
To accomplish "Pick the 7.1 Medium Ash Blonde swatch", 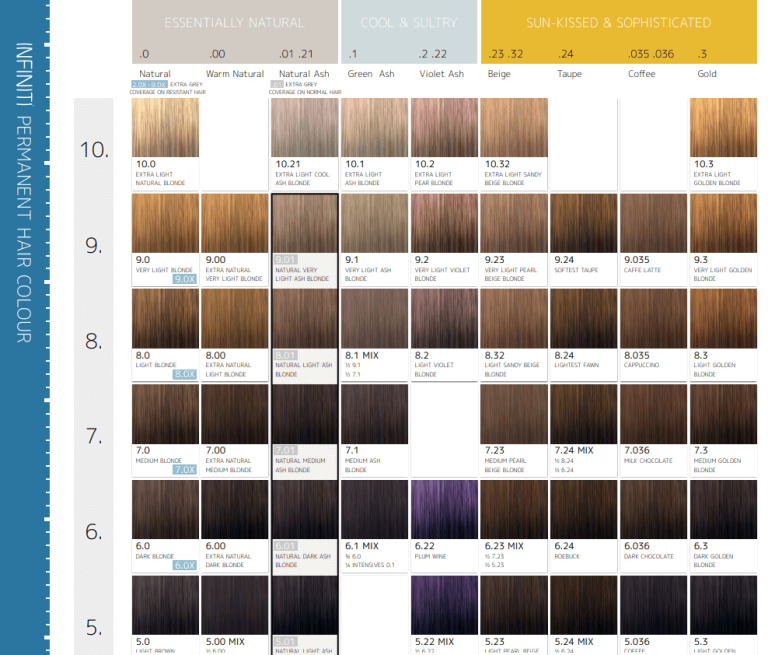I will (374, 414).
